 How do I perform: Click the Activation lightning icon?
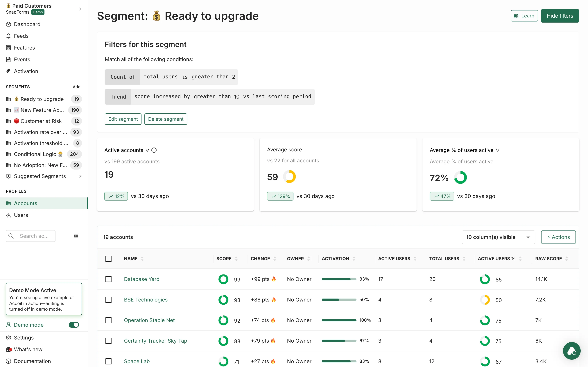8,71
